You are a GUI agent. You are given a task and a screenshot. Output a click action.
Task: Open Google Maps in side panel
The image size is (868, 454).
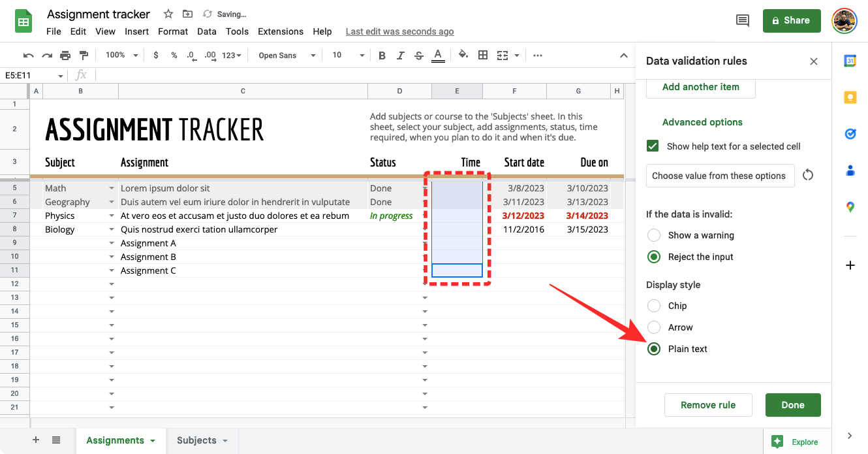coord(850,207)
